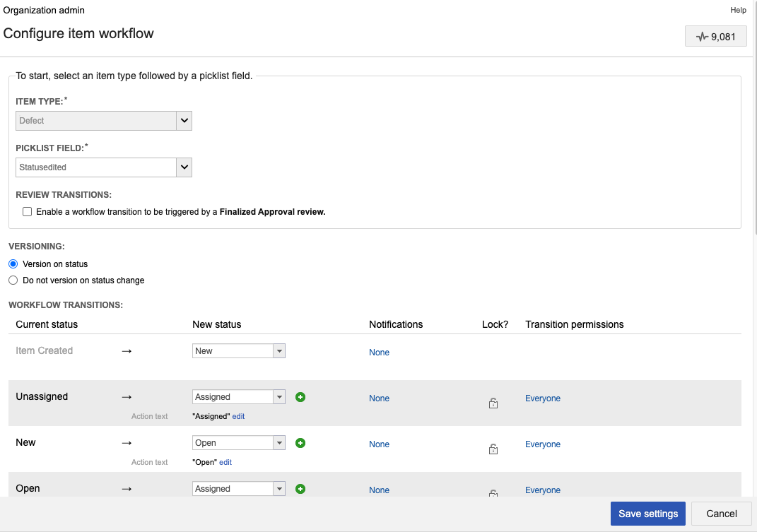Screen dimensions: 757x532
Task: Open the New status dropdown for Item Created
Action: (x=279, y=350)
